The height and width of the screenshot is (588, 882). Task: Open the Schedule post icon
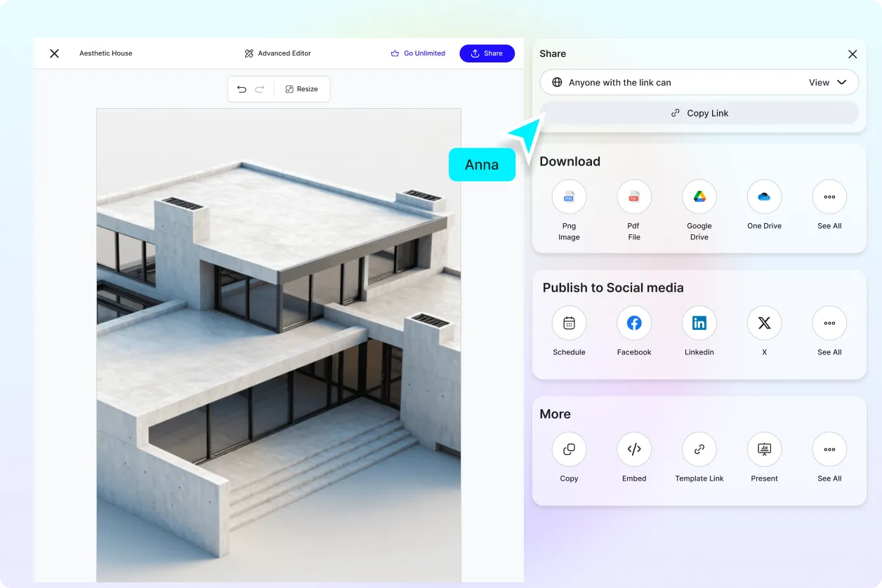point(569,323)
